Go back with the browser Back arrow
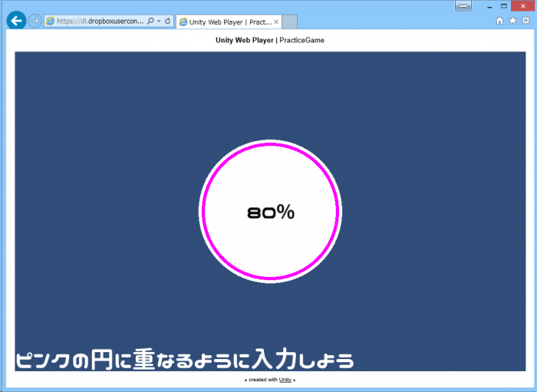The width and height of the screenshot is (537, 392). click(x=16, y=21)
